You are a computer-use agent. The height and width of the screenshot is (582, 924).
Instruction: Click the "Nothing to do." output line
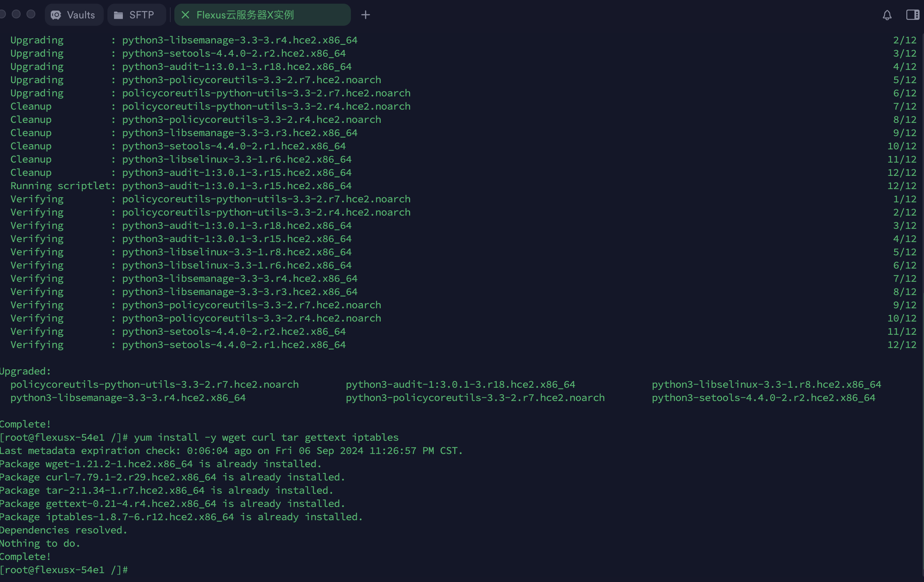click(40, 543)
